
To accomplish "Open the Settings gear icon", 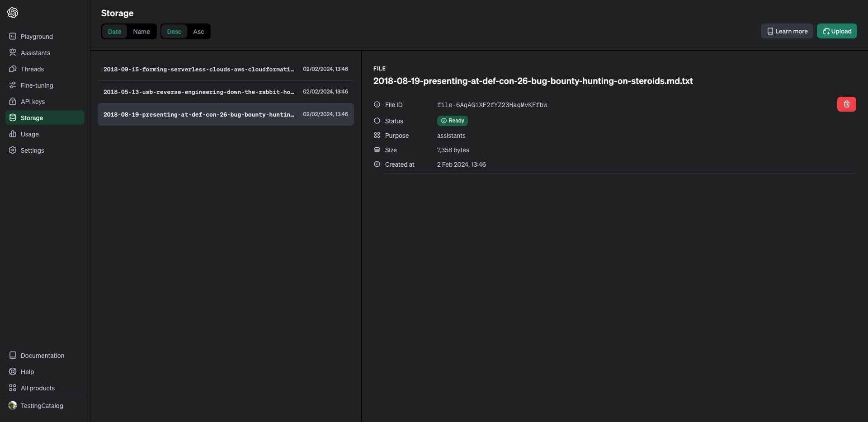I will 13,150.
